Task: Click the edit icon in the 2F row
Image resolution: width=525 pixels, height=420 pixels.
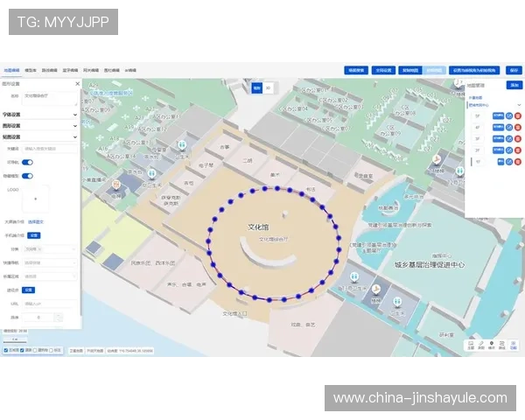Action: pos(509,150)
